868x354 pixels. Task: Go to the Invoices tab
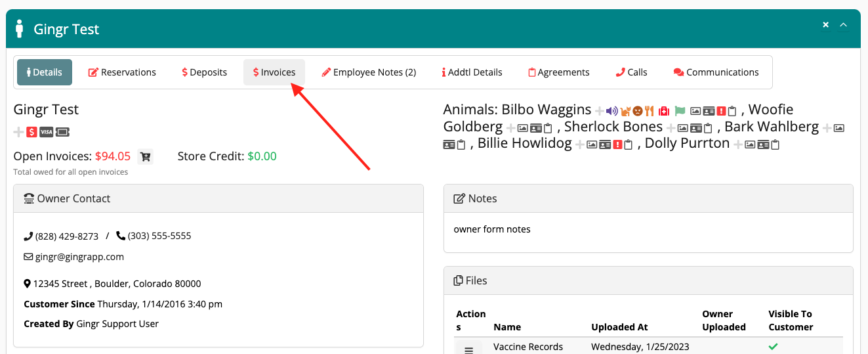coord(274,72)
